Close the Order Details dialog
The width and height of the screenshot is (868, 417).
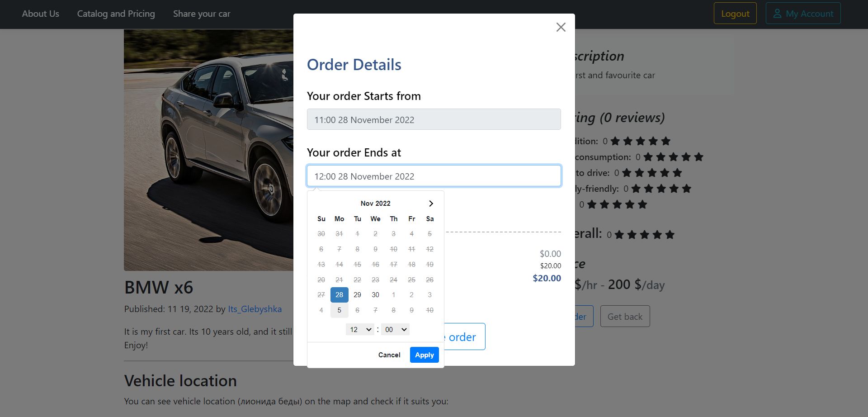click(561, 27)
